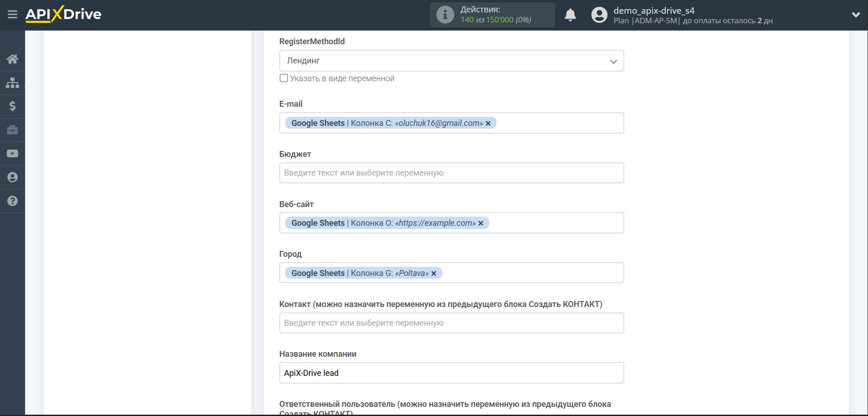Click the actions info icon
This screenshot has width=868, height=416.
click(x=445, y=15)
